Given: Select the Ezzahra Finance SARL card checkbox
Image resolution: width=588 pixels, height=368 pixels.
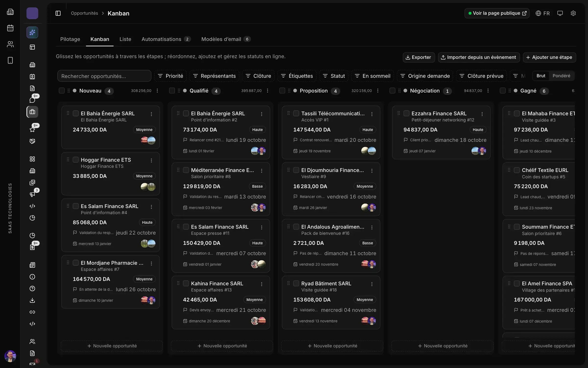Looking at the screenshot, I should click(x=406, y=113).
